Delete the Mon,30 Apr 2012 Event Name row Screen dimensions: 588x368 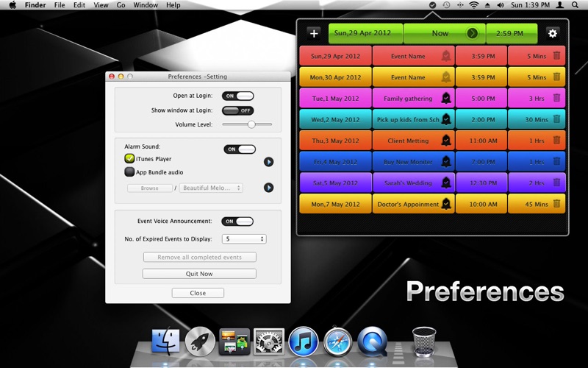click(x=556, y=77)
